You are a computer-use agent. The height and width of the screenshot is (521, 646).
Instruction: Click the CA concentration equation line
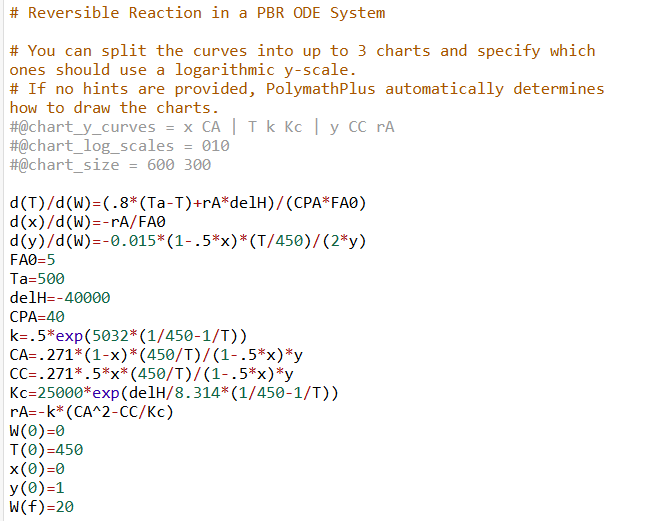click(156, 355)
